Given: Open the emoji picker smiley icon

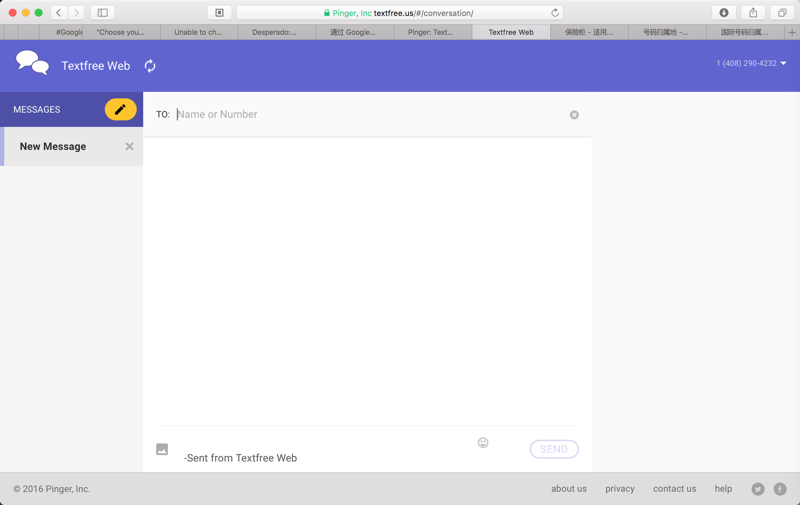Looking at the screenshot, I should coord(483,442).
